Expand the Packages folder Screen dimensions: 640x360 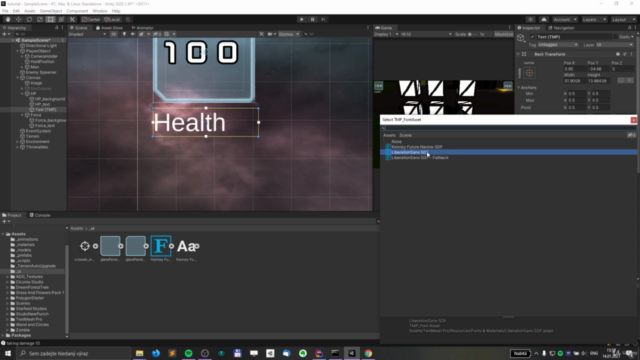(x=3, y=336)
